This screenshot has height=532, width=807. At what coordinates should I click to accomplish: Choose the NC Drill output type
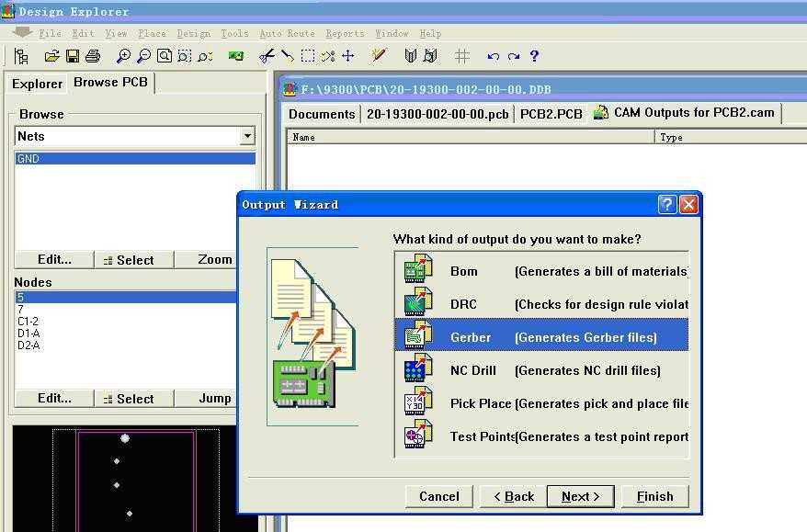click(x=541, y=368)
